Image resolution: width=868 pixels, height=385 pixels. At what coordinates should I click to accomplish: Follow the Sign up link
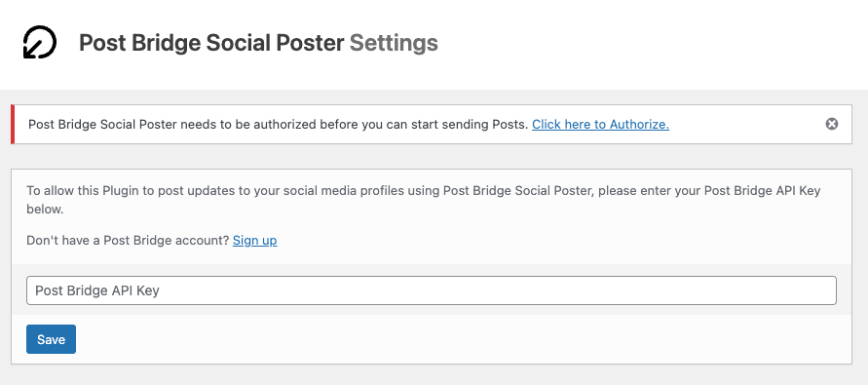(x=254, y=241)
